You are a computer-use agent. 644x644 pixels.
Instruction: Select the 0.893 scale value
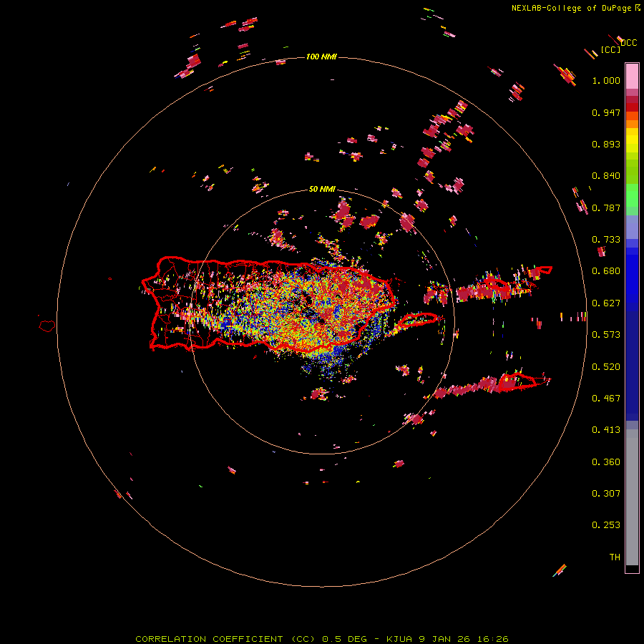606,144
